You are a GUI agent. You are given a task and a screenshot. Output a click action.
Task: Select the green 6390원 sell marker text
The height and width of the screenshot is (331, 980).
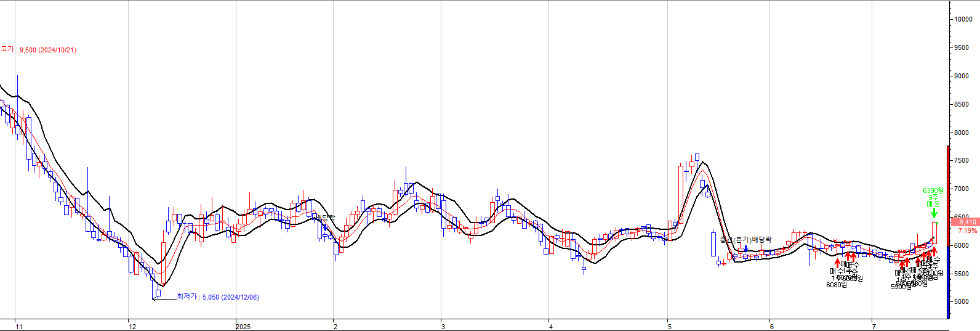933,191
